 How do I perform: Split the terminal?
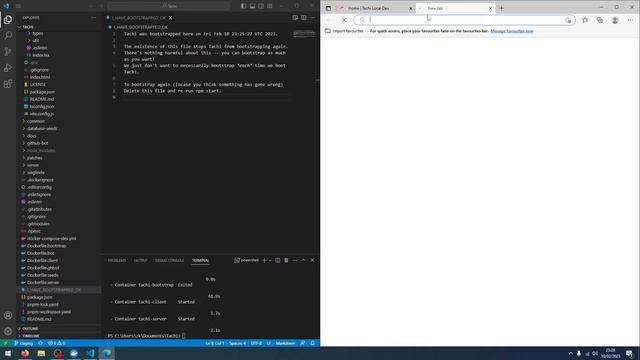pyautogui.click(x=278, y=260)
